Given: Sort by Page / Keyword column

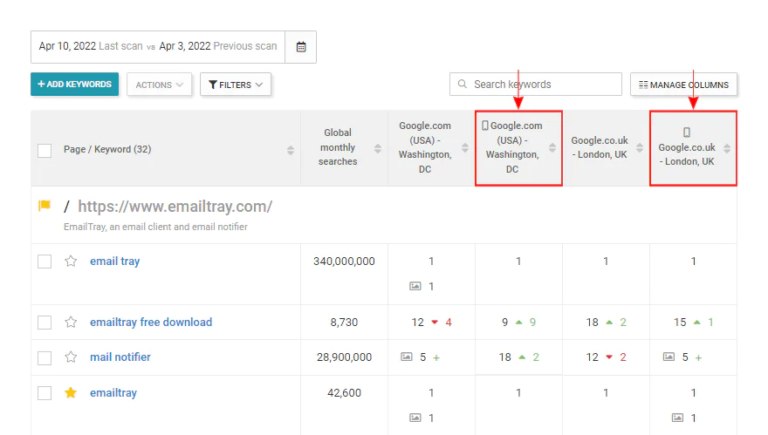Looking at the screenshot, I should click(290, 150).
